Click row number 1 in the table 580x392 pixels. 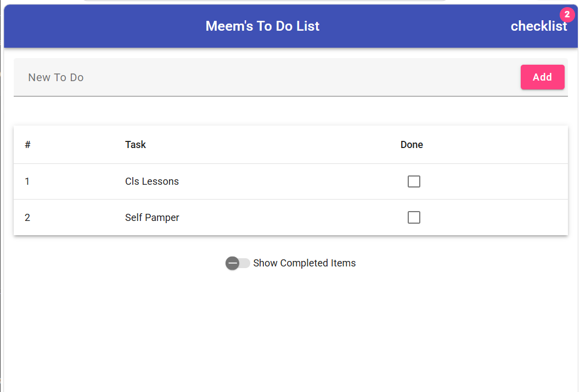point(27,181)
